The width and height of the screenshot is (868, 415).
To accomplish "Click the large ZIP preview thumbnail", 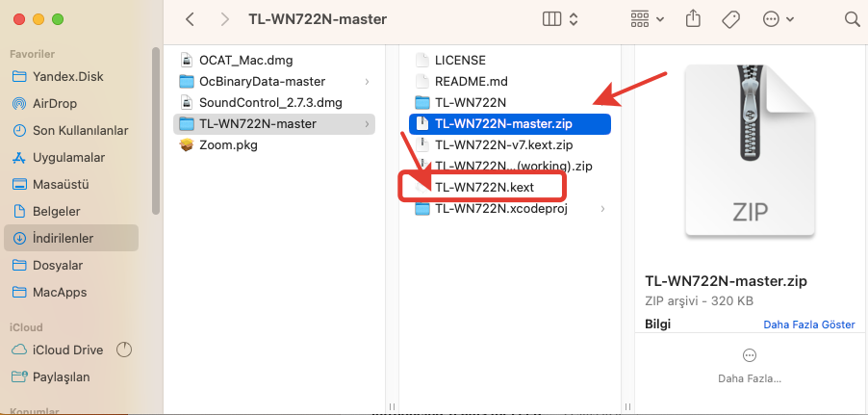I will pos(750,151).
